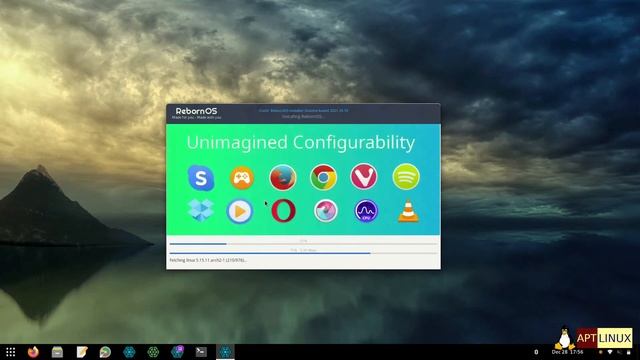Image resolution: width=640 pixels, height=360 pixels.
Task: Click the RebornOS logo in the installer header
Action: click(x=196, y=113)
